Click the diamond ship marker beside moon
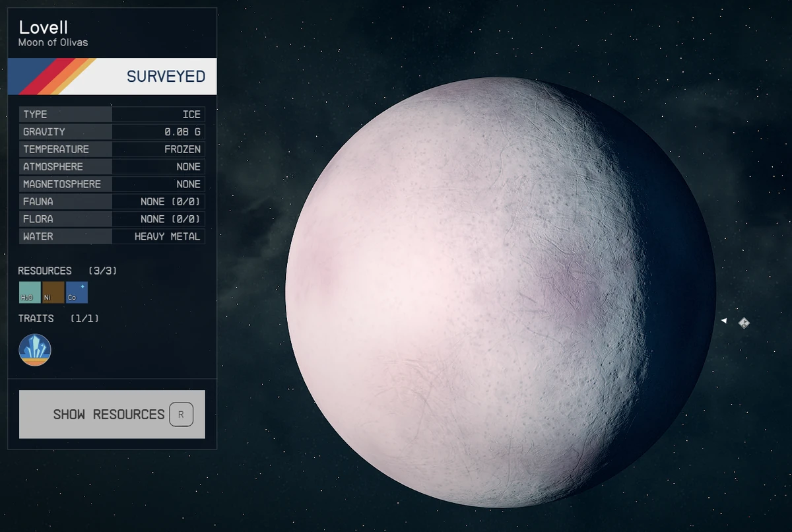Viewport: 792px width, 532px height. pos(744,323)
